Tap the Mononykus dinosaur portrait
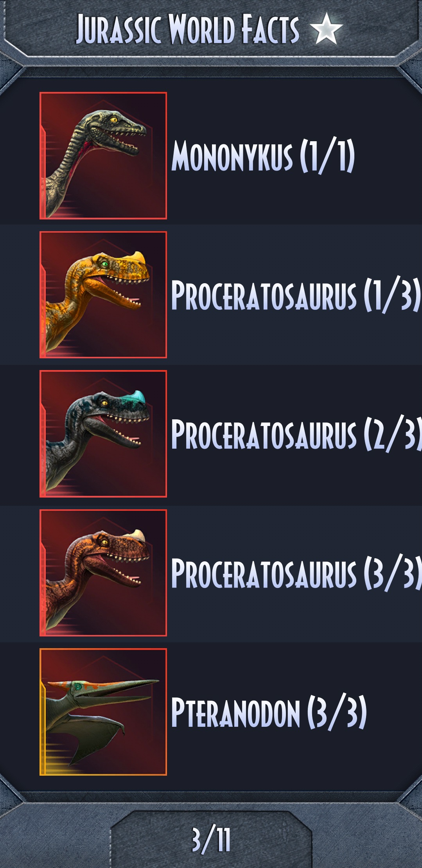The width and height of the screenshot is (422, 868). [103, 156]
